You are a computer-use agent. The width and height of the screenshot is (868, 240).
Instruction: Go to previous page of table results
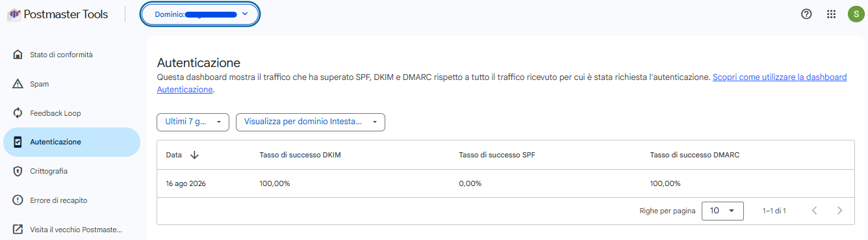(x=815, y=211)
